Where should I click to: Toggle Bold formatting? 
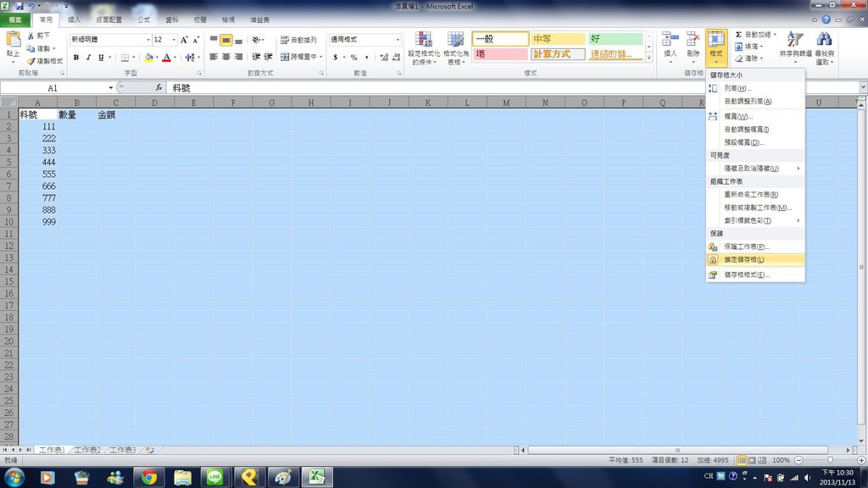(x=76, y=57)
